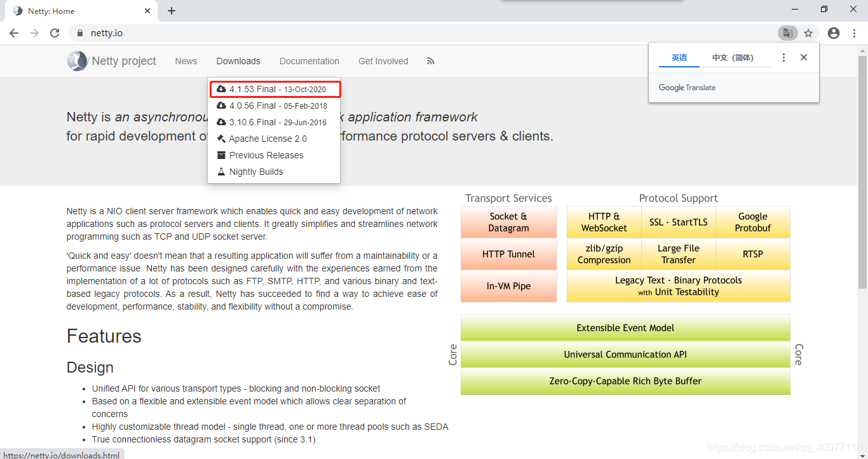Download 3.10.6.Final release

274,122
